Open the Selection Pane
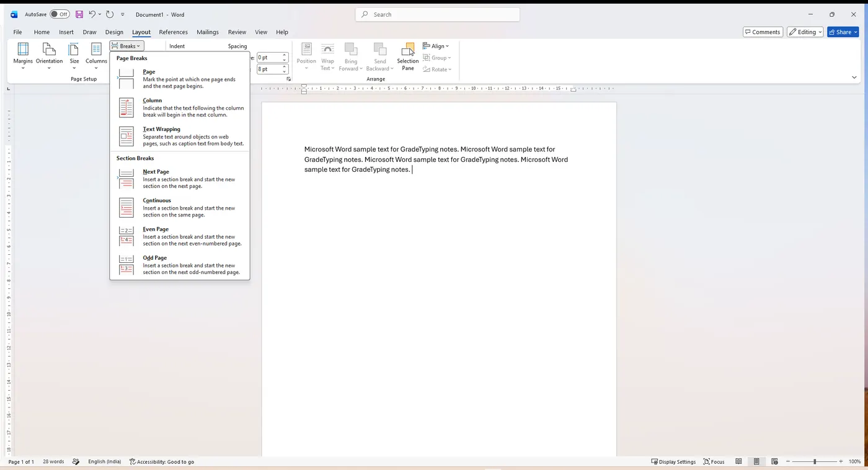Viewport: 868px width, 470px height. (x=408, y=56)
